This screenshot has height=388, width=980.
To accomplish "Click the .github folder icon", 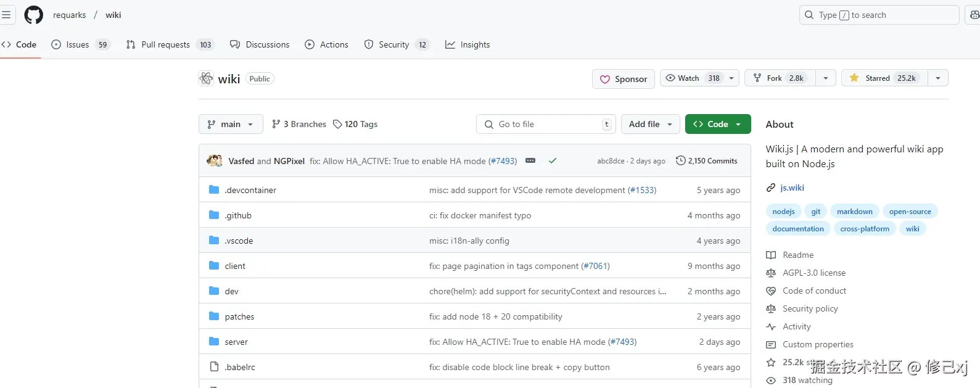I will click(214, 215).
